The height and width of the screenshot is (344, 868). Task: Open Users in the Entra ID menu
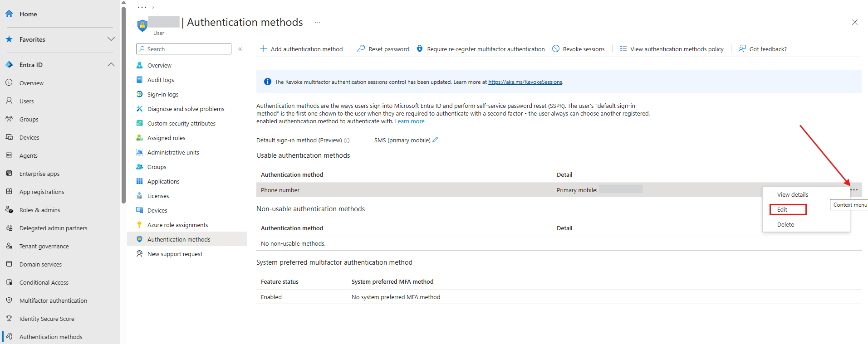coord(26,101)
